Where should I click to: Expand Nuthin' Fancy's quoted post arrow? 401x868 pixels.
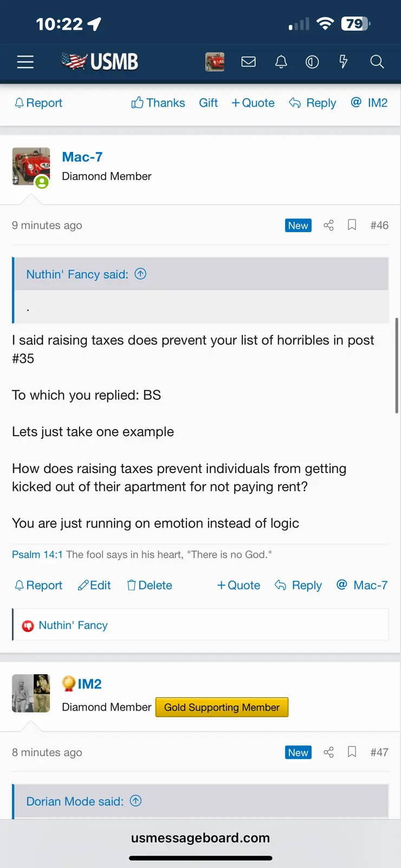[x=140, y=274]
